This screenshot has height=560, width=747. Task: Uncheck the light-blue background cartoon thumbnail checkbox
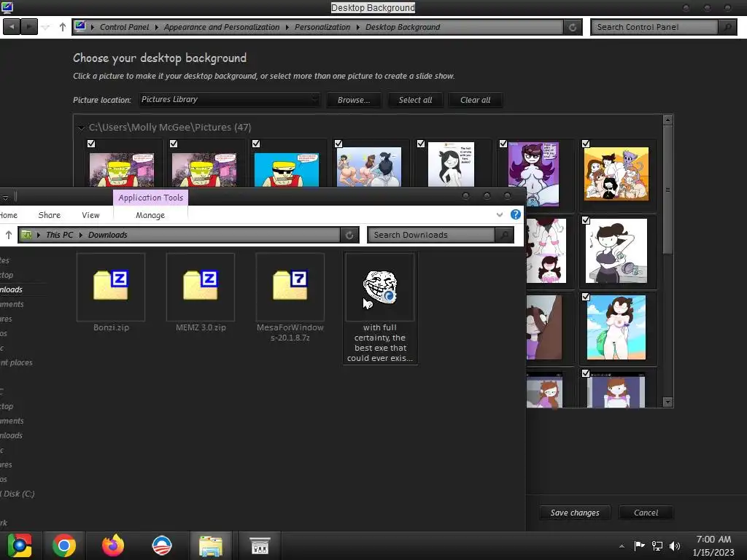tap(338, 144)
